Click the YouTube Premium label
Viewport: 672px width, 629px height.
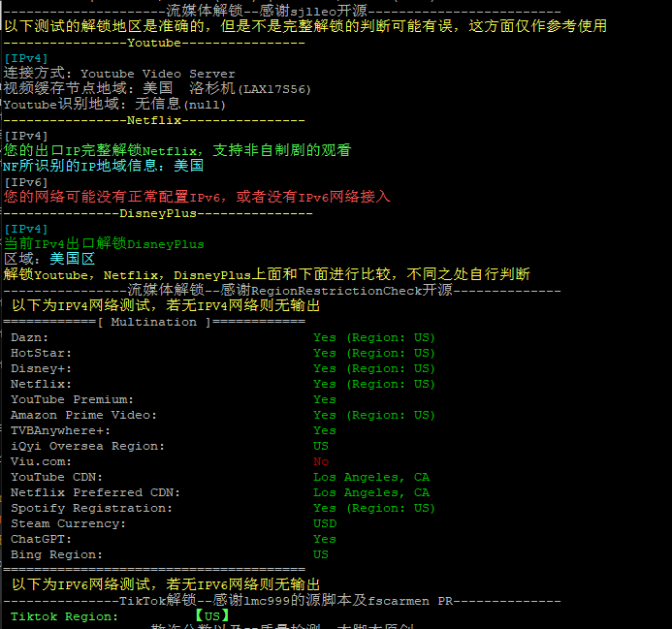click(x=72, y=399)
